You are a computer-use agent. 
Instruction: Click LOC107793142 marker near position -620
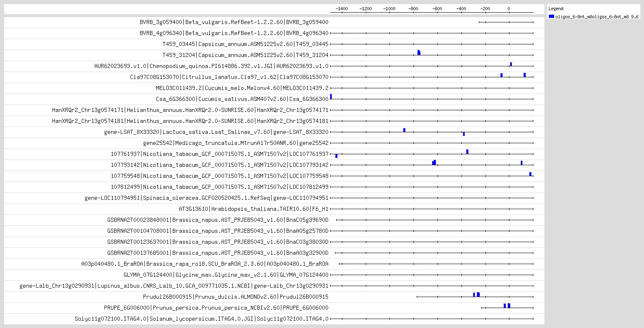point(434,162)
